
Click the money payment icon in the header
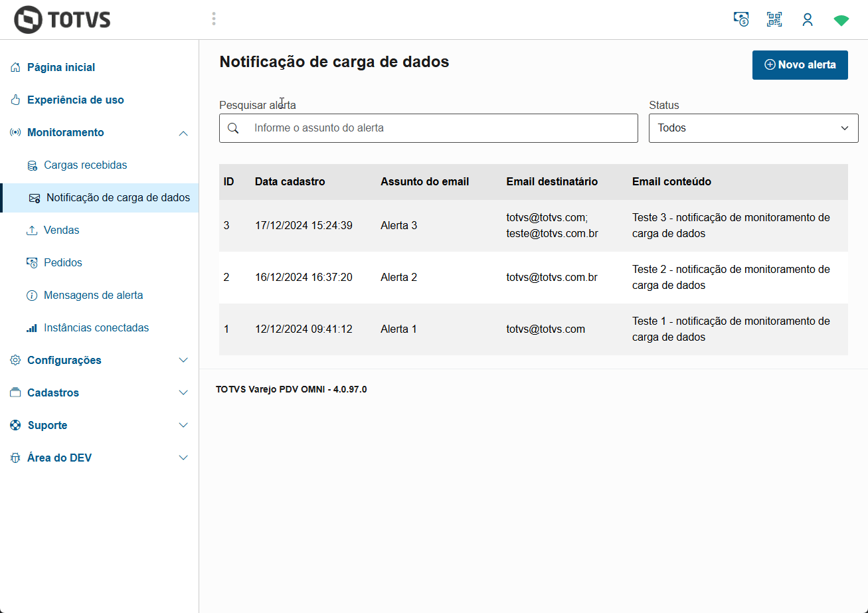point(741,19)
